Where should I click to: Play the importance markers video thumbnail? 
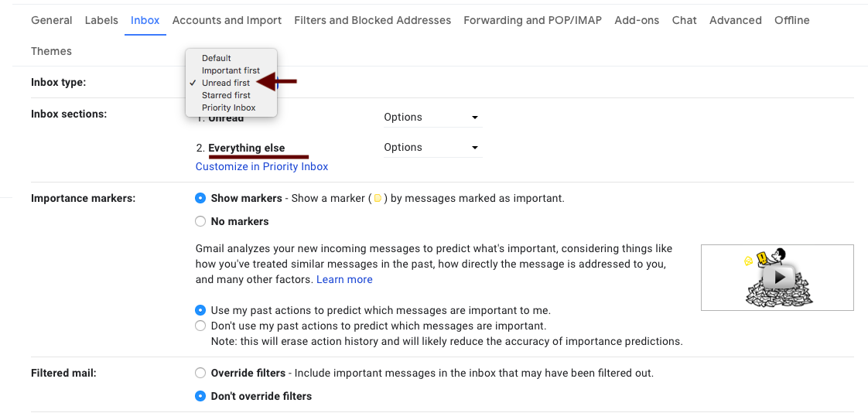pyautogui.click(x=777, y=277)
